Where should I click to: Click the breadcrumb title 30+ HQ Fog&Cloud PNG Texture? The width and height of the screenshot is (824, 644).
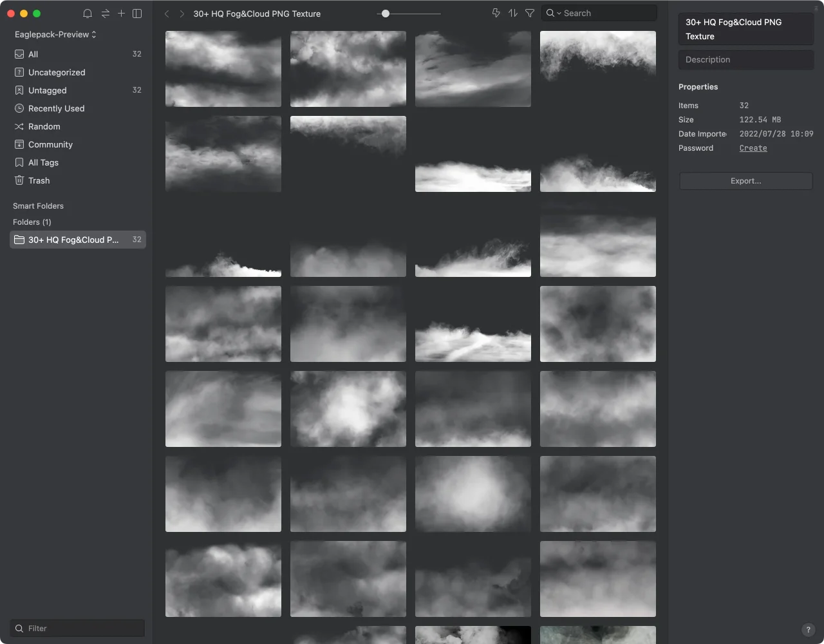(257, 14)
